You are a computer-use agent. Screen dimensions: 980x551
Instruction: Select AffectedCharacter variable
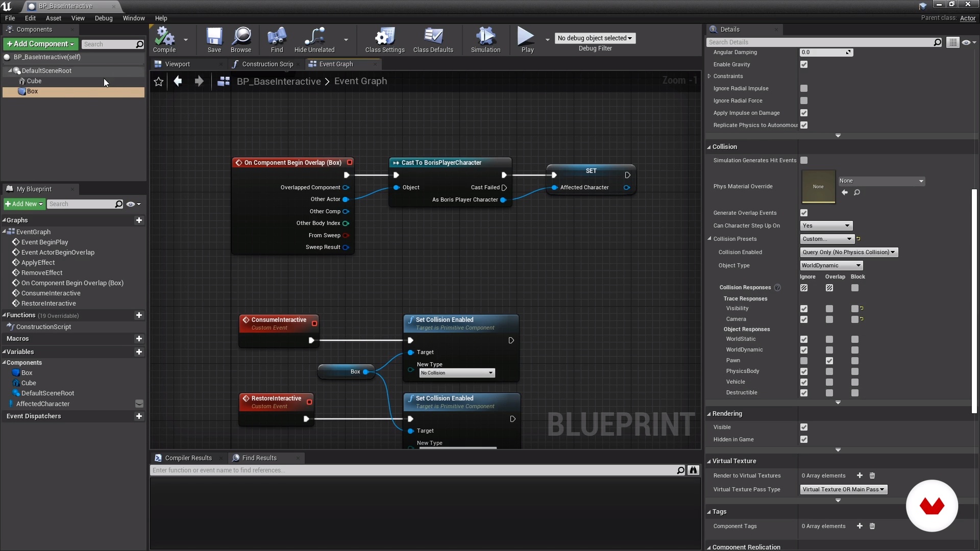click(43, 404)
